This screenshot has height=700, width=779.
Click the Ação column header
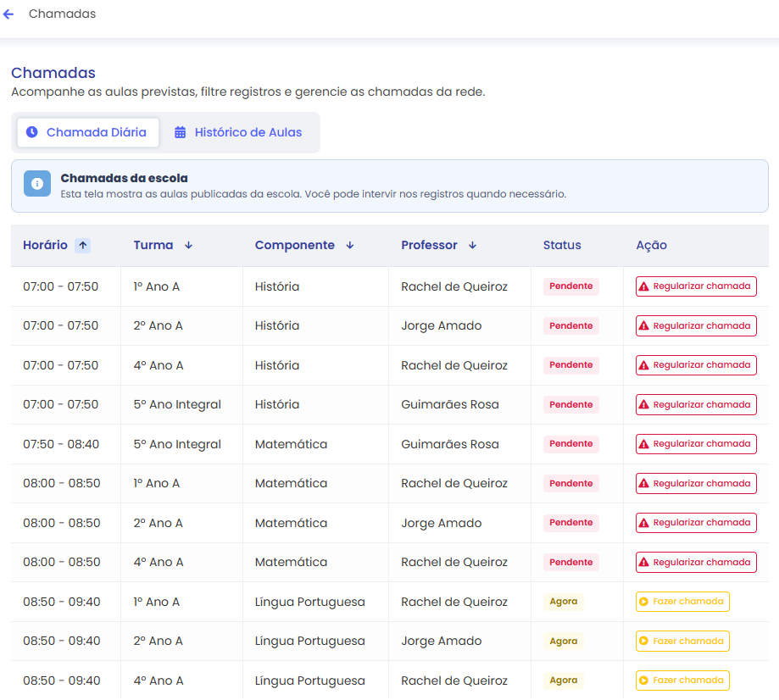651,245
